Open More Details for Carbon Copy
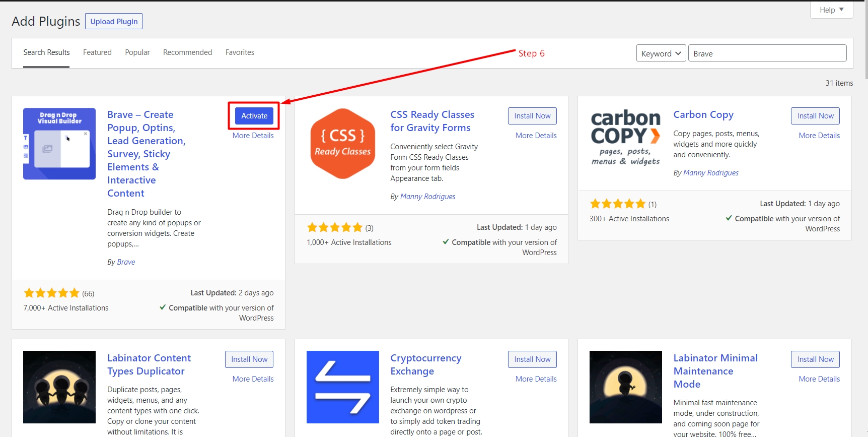 [819, 136]
